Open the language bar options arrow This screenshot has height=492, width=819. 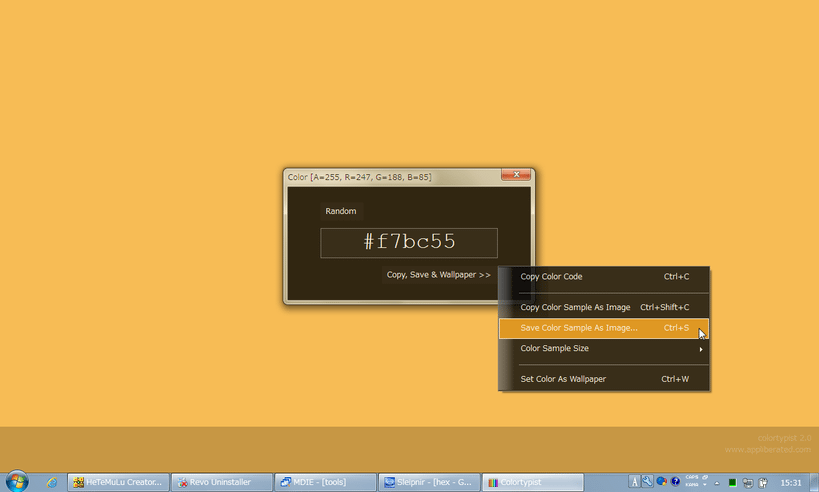pos(705,485)
